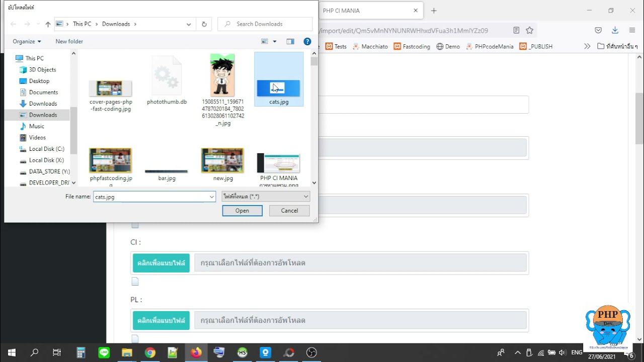Open file dialog help icon
Image resolution: width=644 pixels, height=362 pixels.
click(307, 41)
